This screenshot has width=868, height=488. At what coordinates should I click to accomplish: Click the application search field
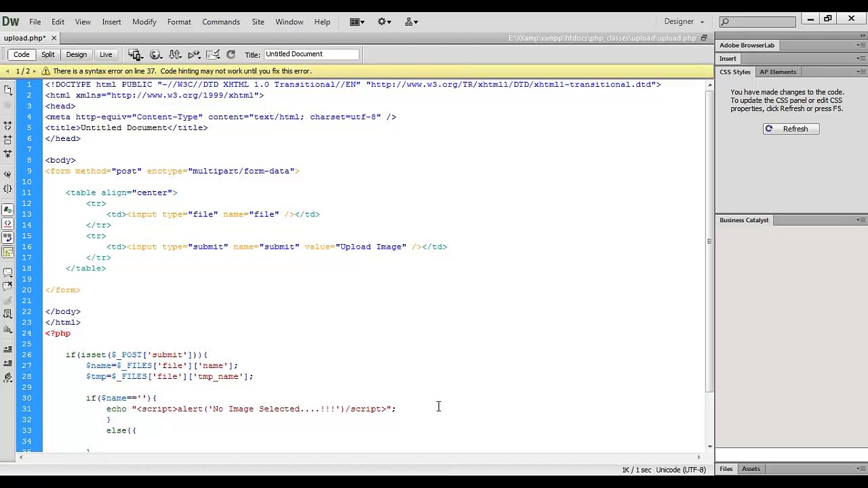(757, 22)
